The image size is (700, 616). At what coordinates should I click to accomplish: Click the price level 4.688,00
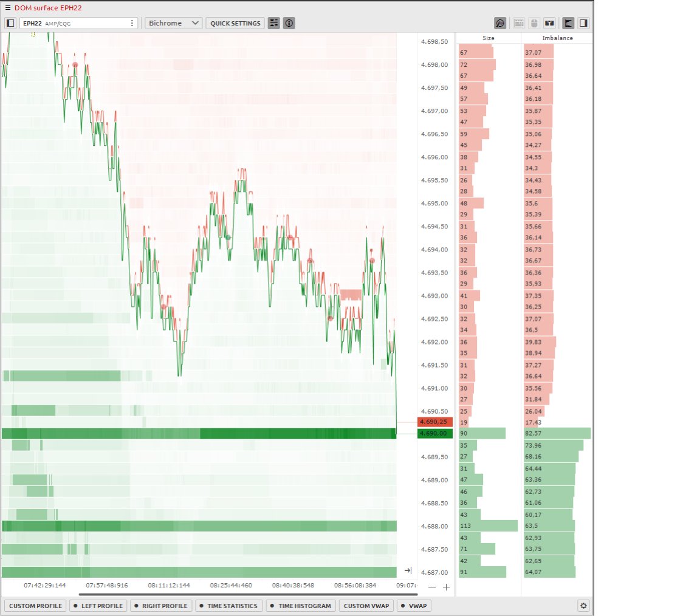434,526
